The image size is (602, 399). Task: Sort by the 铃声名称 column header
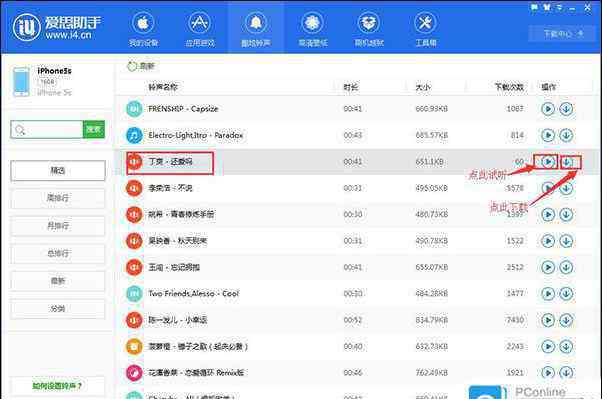163,87
